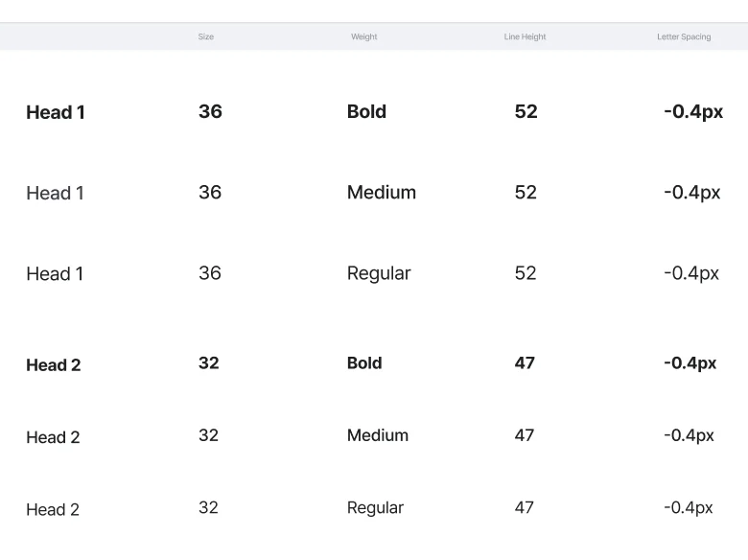This screenshot has height=560, width=748.
Task: Click Head 1 label in Medium row
Action: pyautogui.click(x=55, y=193)
